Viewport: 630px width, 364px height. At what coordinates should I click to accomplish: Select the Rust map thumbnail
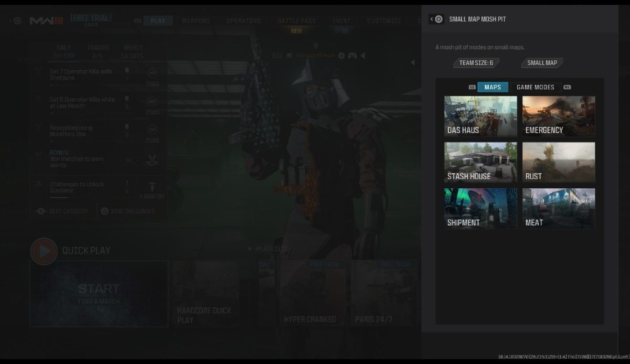click(558, 162)
